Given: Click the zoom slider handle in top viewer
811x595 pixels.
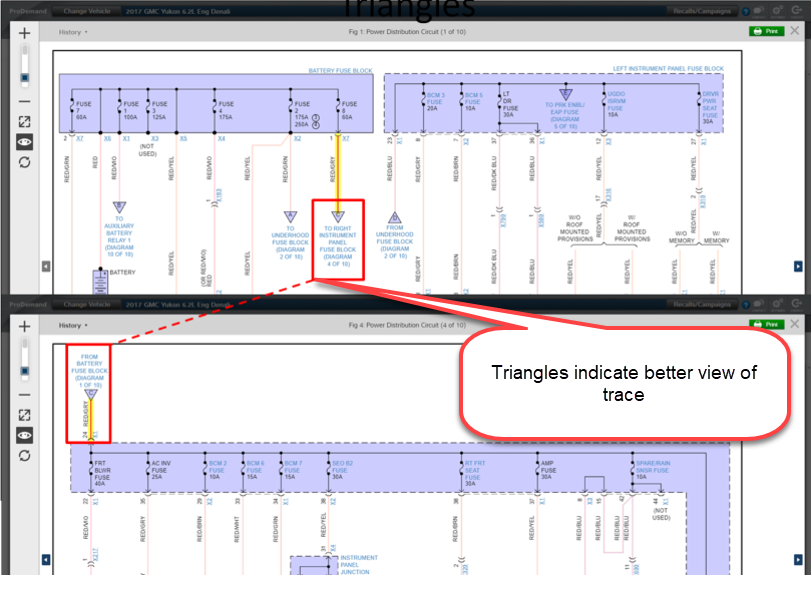Looking at the screenshot, I should (24, 77).
